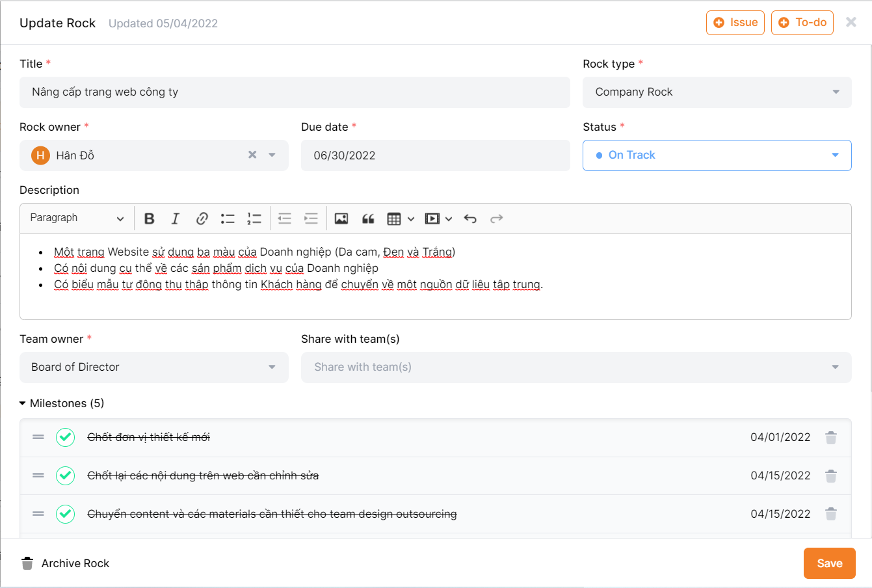Image resolution: width=872 pixels, height=588 pixels.
Task: Open the Status dropdown showing On Track
Action: (717, 155)
